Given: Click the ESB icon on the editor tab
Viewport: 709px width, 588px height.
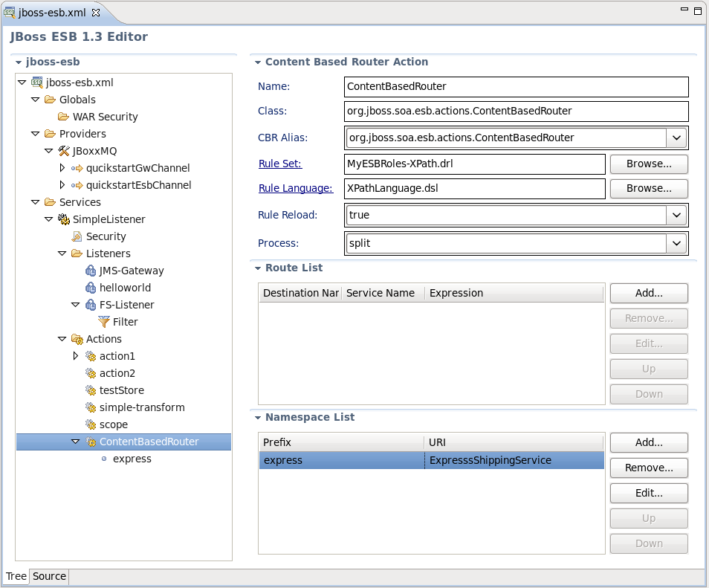Looking at the screenshot, I should pyautogui.click(x=9, y=12).
